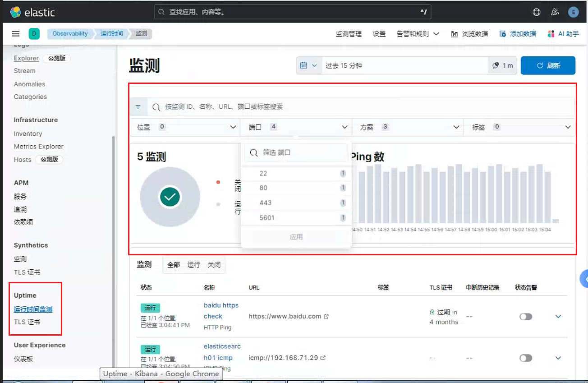Image resolution: width=588 pixels, height=383 pixels.
Task: Click the green D space avatar
Action: coord(34,34)
